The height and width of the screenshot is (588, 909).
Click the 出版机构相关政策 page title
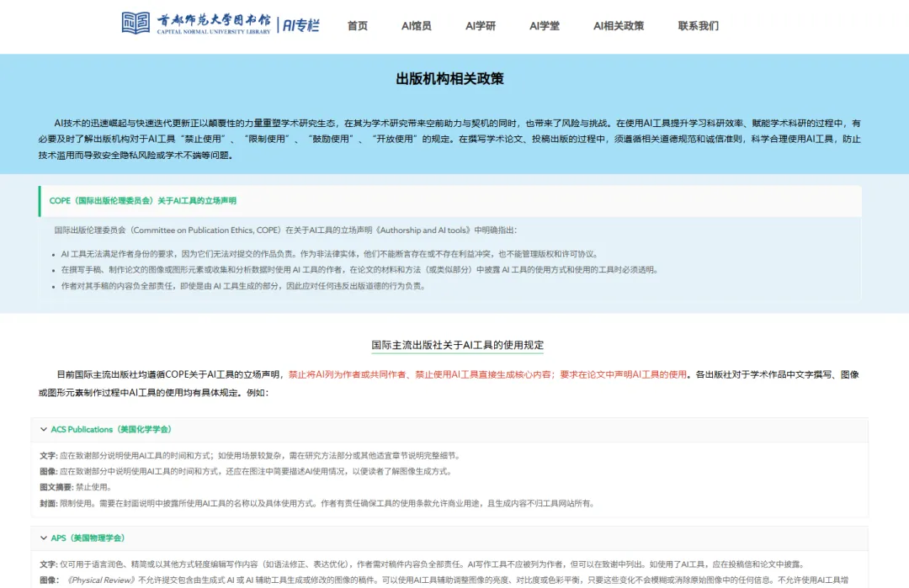pyautogui.click(x=449, y=79)
